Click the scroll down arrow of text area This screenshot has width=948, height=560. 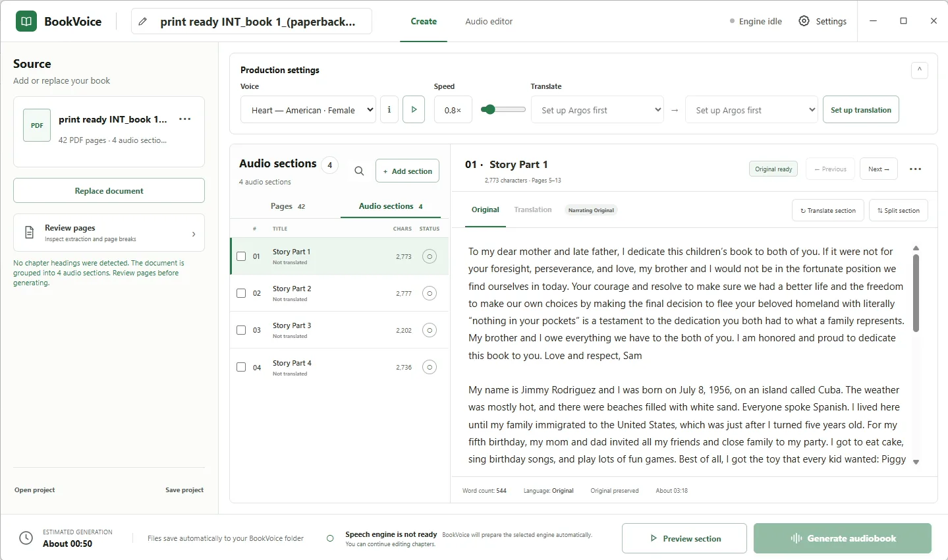(916, 462)
